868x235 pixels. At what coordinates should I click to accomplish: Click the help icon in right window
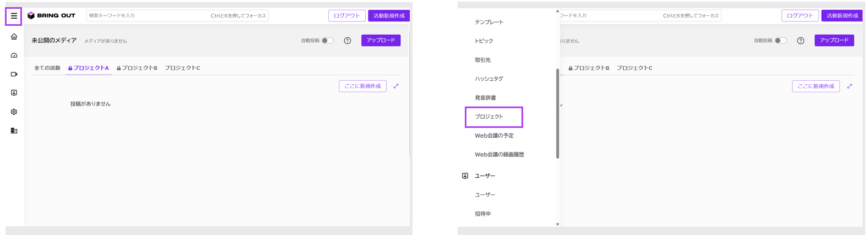(801, 41)
